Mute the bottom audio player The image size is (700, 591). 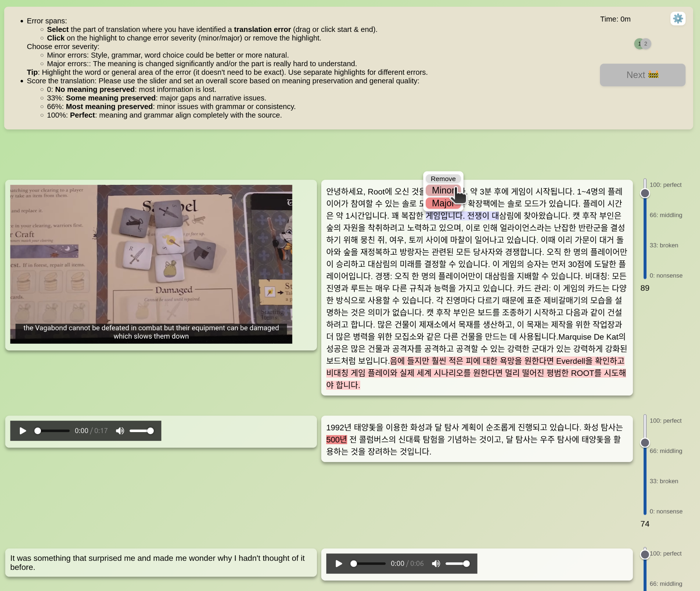tap(436, 563)
